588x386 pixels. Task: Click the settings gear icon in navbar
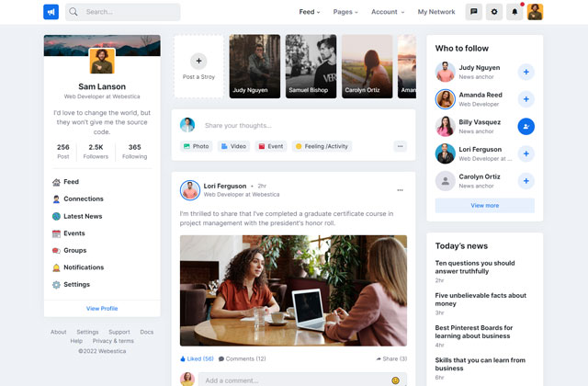[x=494, y=12]
